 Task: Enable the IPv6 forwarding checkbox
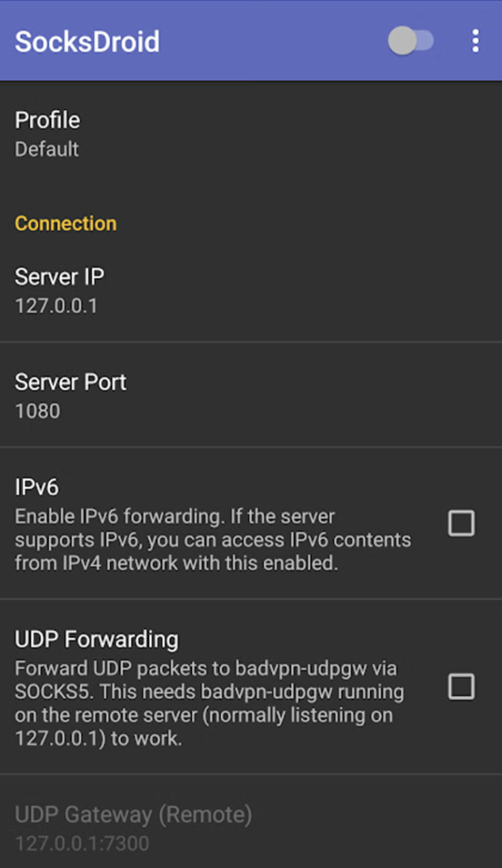click(x=461, y=523)
